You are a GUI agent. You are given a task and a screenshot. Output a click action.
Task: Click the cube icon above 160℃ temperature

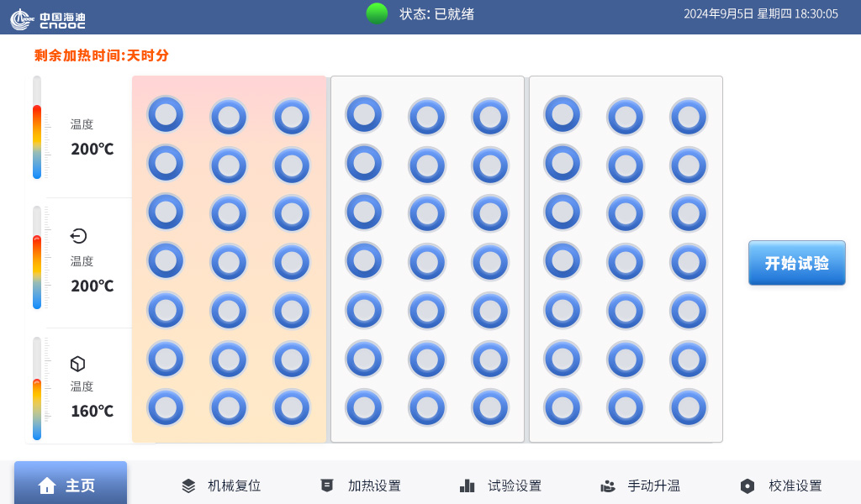click(x=77, y=364)
